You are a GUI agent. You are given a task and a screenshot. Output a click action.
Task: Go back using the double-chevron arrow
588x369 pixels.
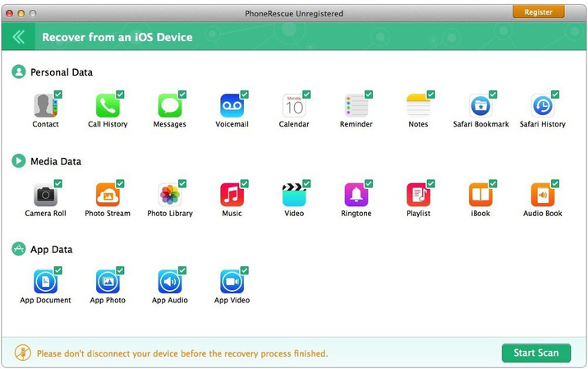click(18, 37)
